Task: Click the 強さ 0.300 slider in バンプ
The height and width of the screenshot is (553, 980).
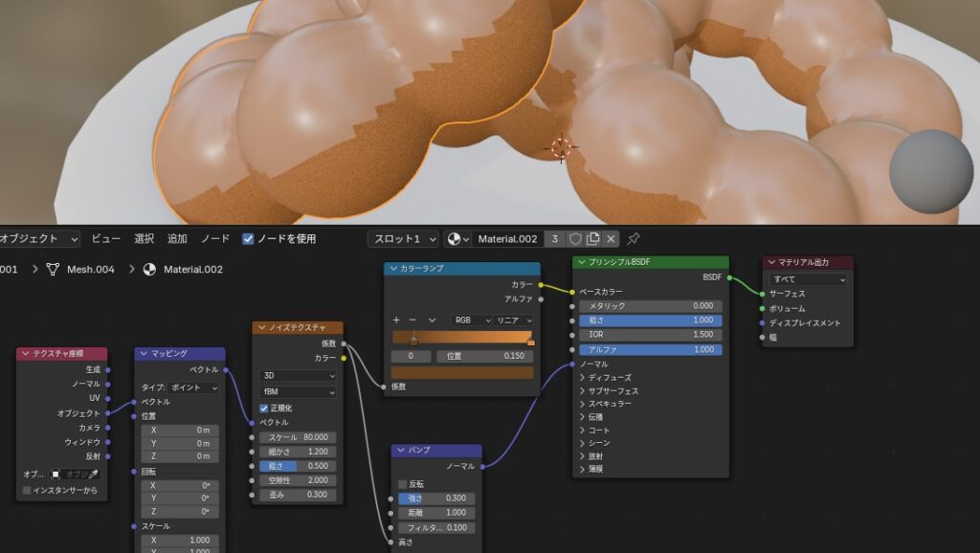Action: click(436, 498)
